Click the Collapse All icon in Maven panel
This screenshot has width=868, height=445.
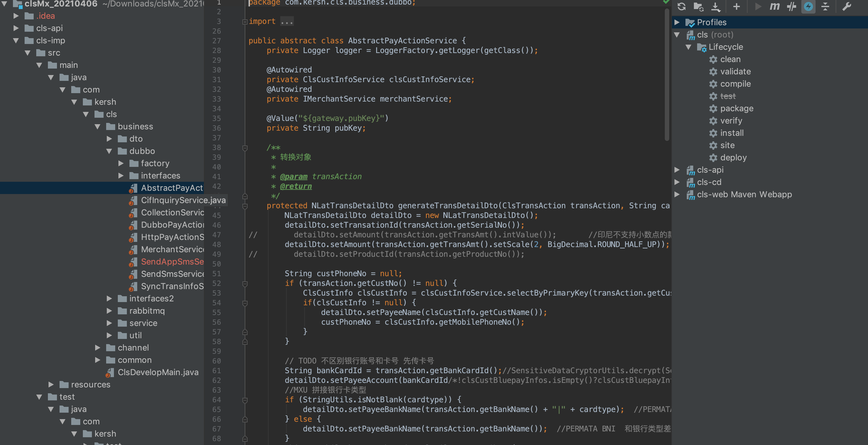(x=825, y=6)
